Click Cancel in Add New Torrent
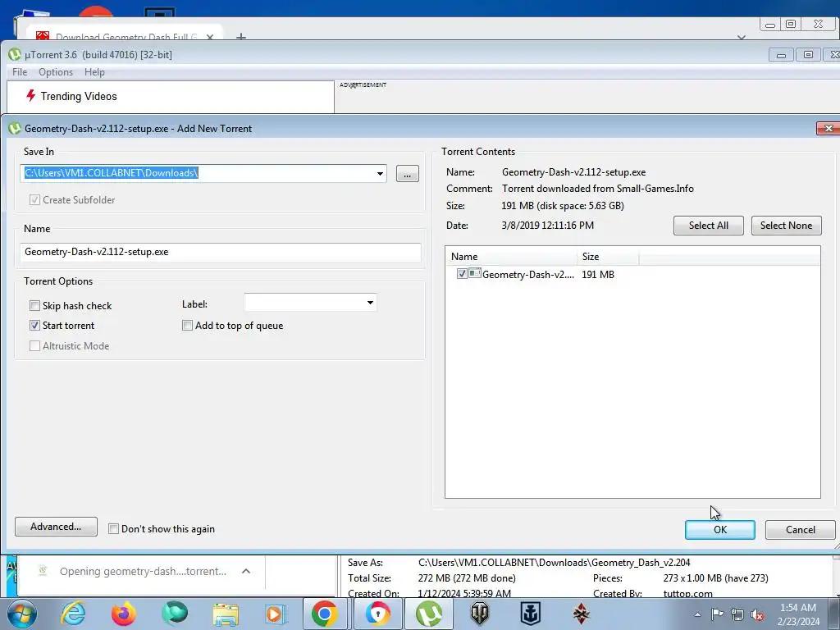The width and height of the screenshot is (840, 630). (x=801, y=529)
